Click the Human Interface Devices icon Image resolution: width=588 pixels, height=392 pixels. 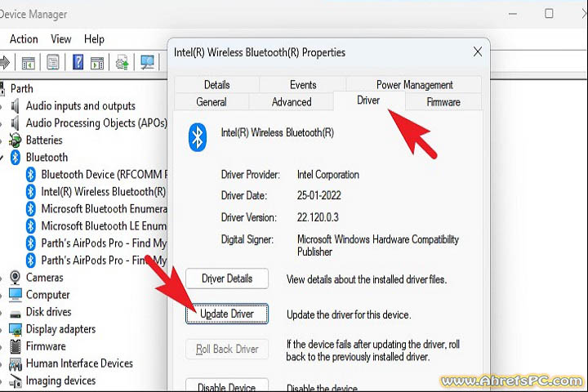point(16,364)
